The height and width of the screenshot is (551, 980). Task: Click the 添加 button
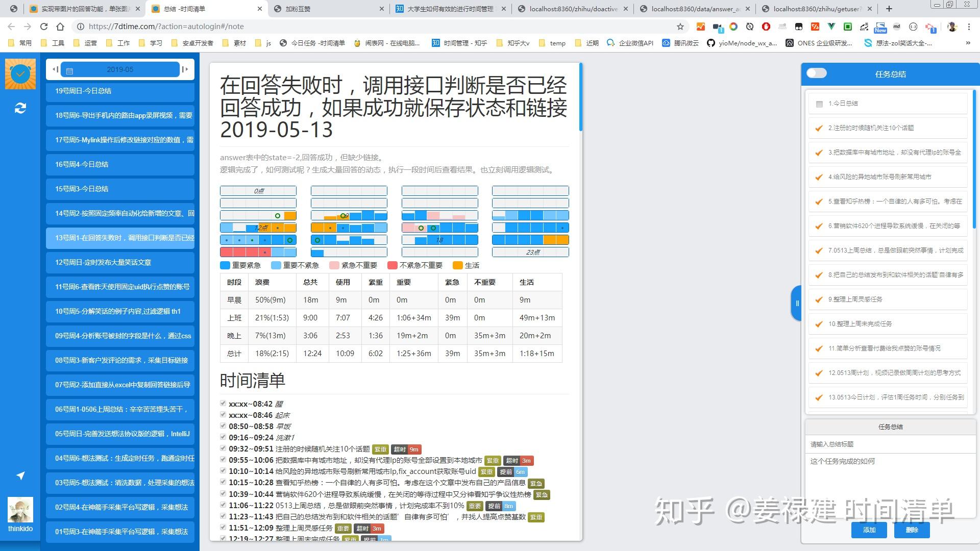[x=869, y=530]
